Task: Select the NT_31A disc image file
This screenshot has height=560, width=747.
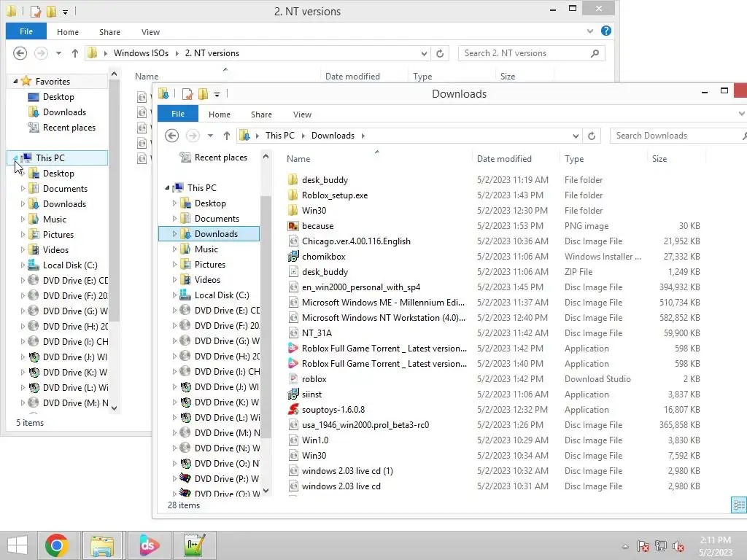Action: [317, 332]
